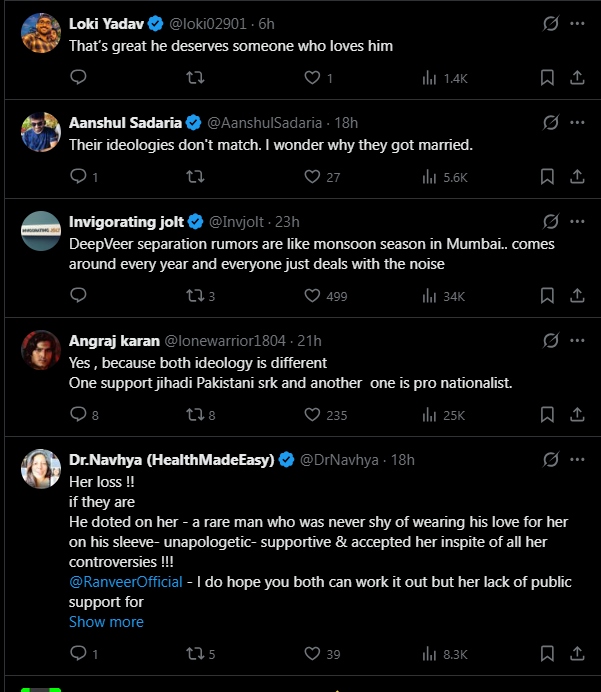Like Angraj karan's tweet with 235 likes
This screenshot has height=692, width=601.
[312, 414]
